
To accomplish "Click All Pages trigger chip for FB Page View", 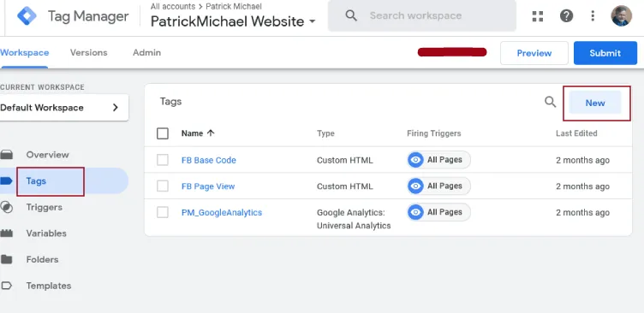I will (438, 186).
